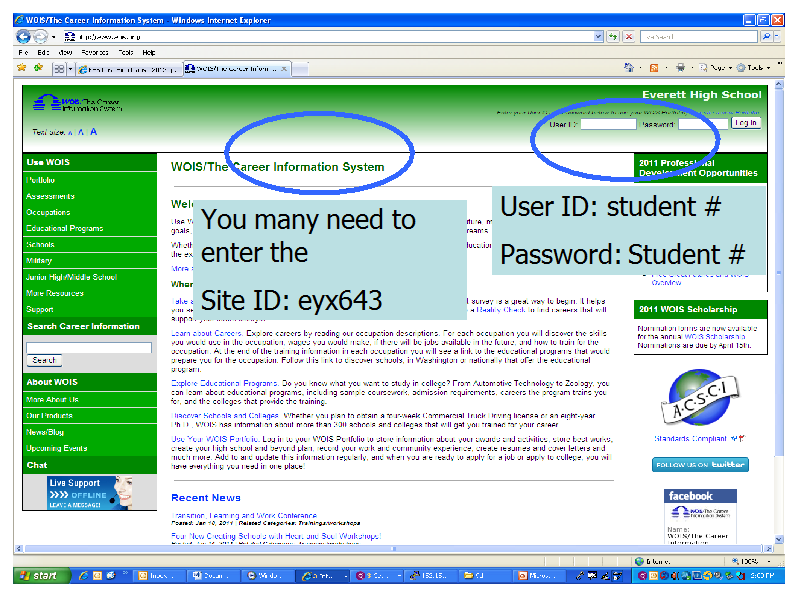
Task: Click the Standards Compliant link
Action: (x=690, y=439)
